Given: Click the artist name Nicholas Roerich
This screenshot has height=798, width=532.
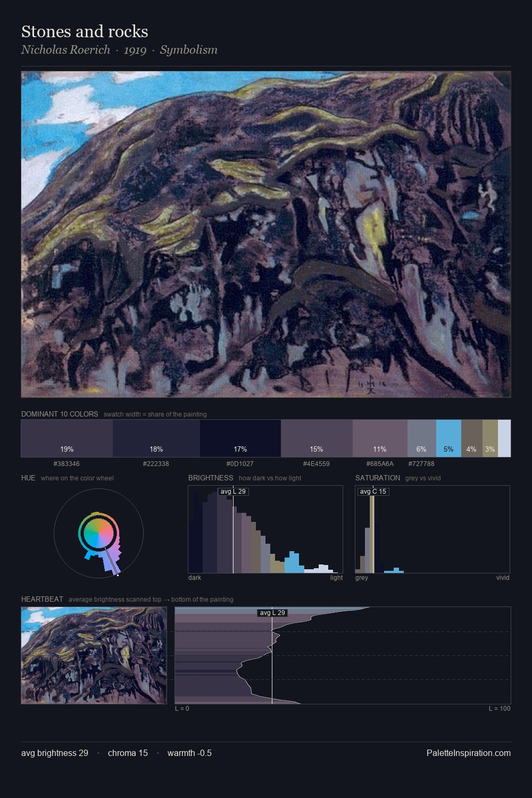Looking at the screenshot, I should click(65, 49).
